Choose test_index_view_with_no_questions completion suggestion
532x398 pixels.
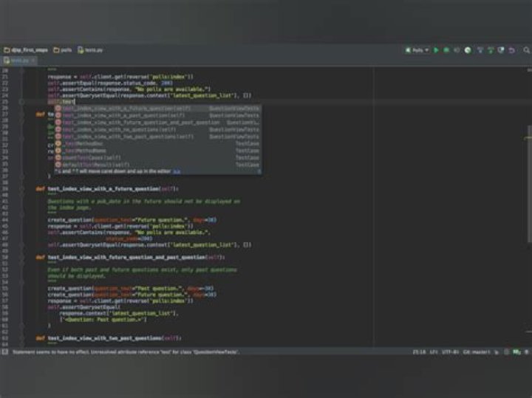(x=158, y=129)
